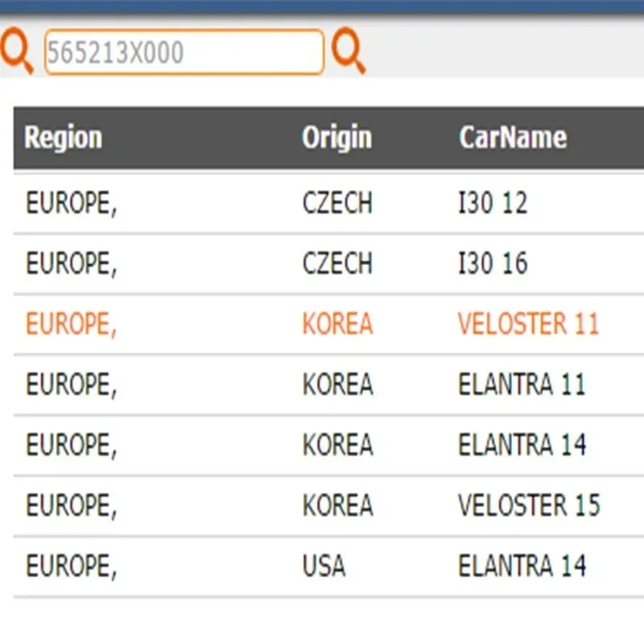Select the ELANTRA 11 car name cell

point(522,384)
